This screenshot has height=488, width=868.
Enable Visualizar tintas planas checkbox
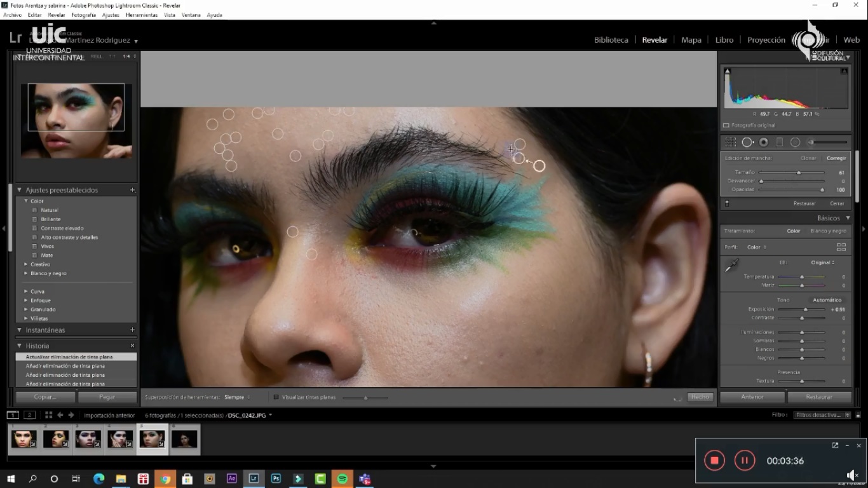tap(276, 397)
